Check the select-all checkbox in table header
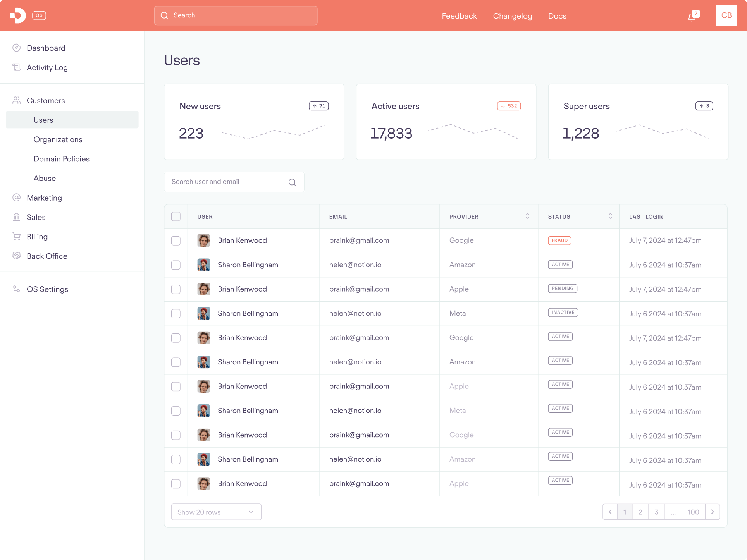The width and height of the screenshot is (747, 560). point(176,216)
